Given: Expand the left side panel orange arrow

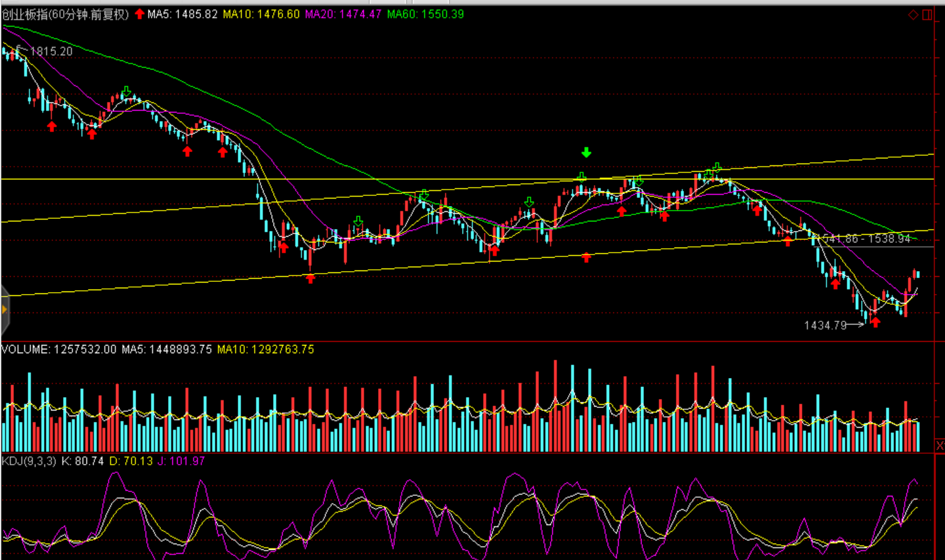Looking at the screenshot, I should 4,310.
